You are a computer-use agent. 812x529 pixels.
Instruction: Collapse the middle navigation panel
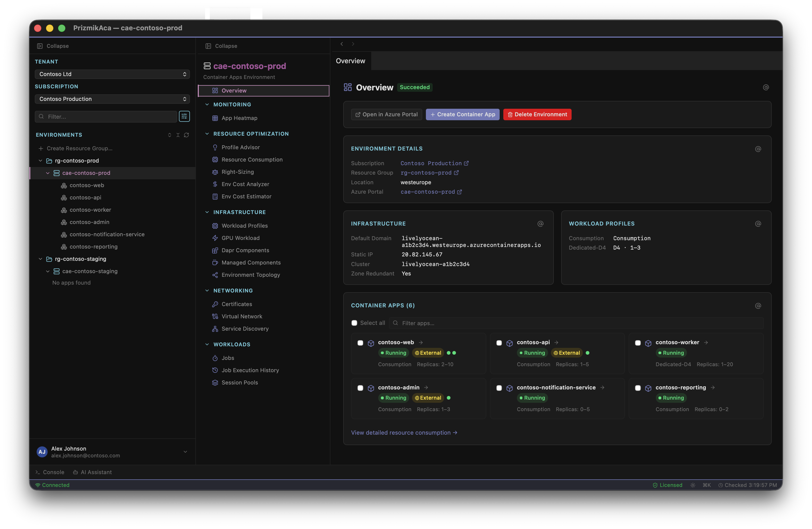[221, 46]
